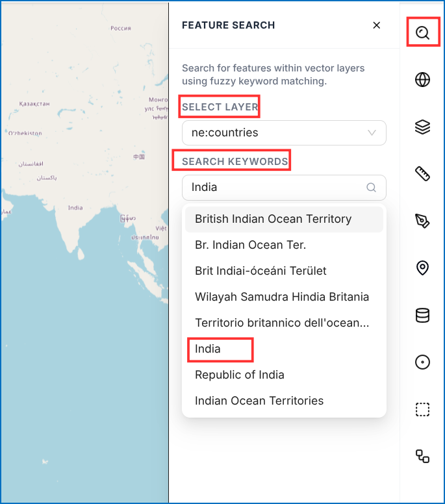
Task: Click the O'zbekiston label on the map
Action: pyautogui.click(x=25, y=133)
